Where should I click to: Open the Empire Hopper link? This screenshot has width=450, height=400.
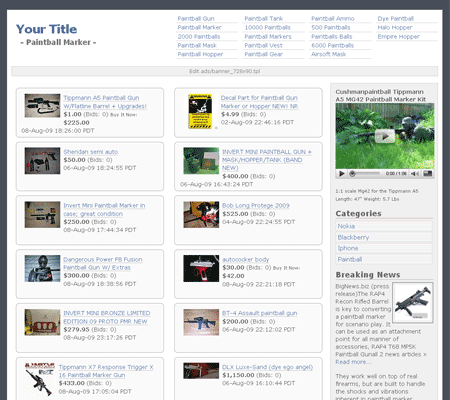398,36
